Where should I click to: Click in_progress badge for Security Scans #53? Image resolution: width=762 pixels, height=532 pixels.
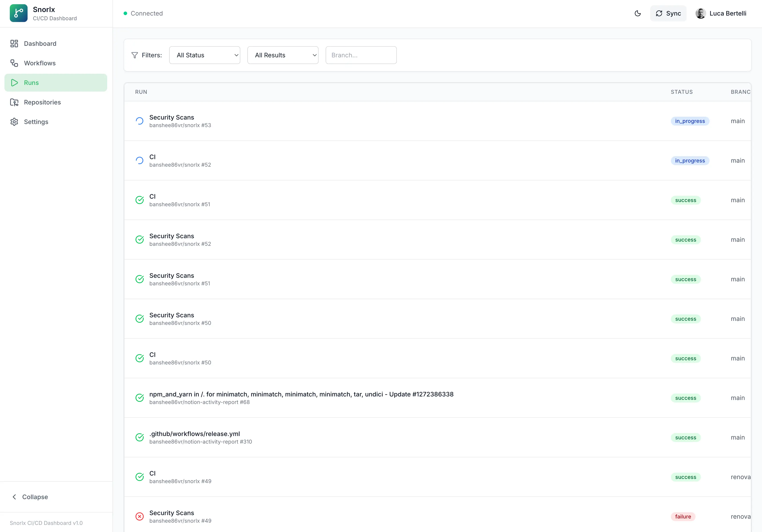[690, 121]
